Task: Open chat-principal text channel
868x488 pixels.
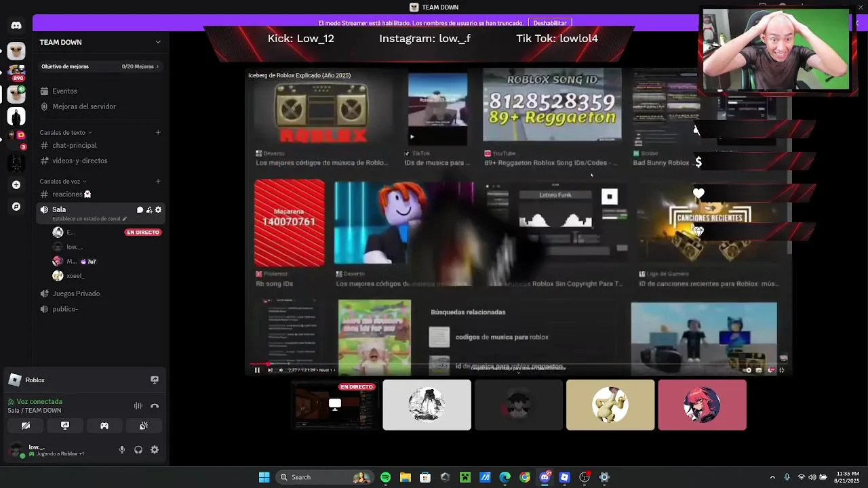Action: (x=102, y=145)
